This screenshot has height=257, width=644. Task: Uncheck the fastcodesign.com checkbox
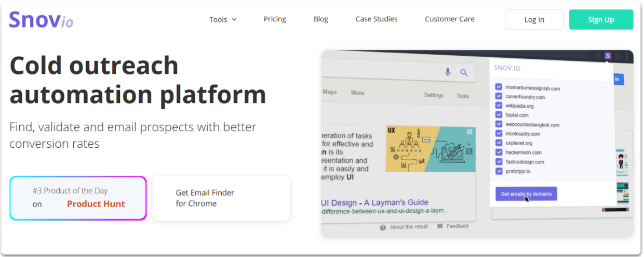tap(499, 161)
